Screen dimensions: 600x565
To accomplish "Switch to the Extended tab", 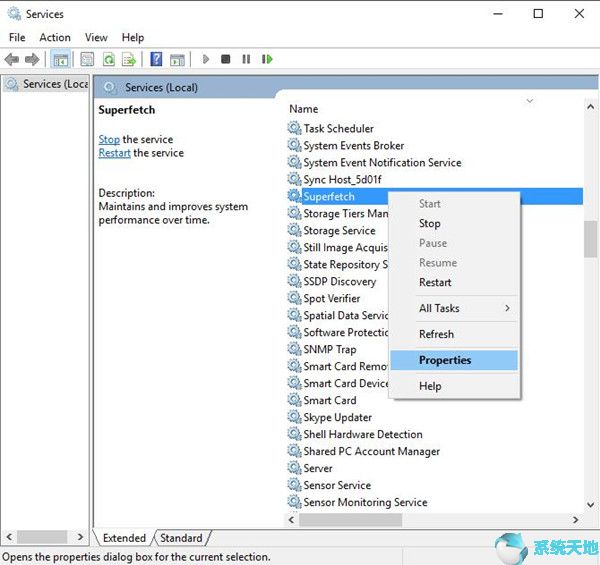I will click(x=124, y=538).
